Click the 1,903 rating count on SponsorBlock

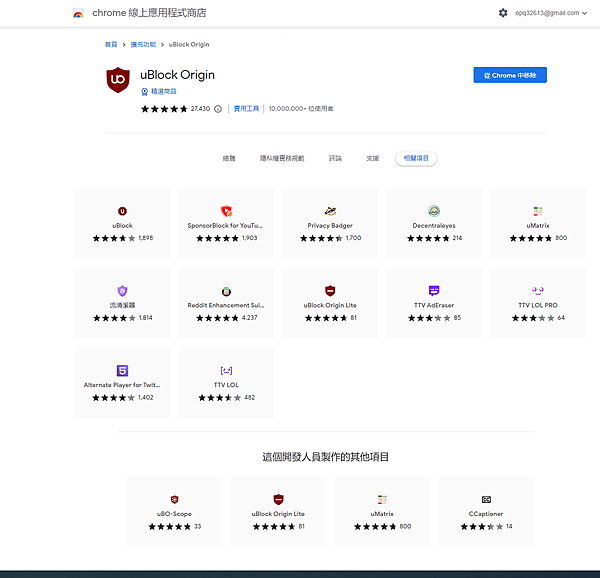coord(249,238)
